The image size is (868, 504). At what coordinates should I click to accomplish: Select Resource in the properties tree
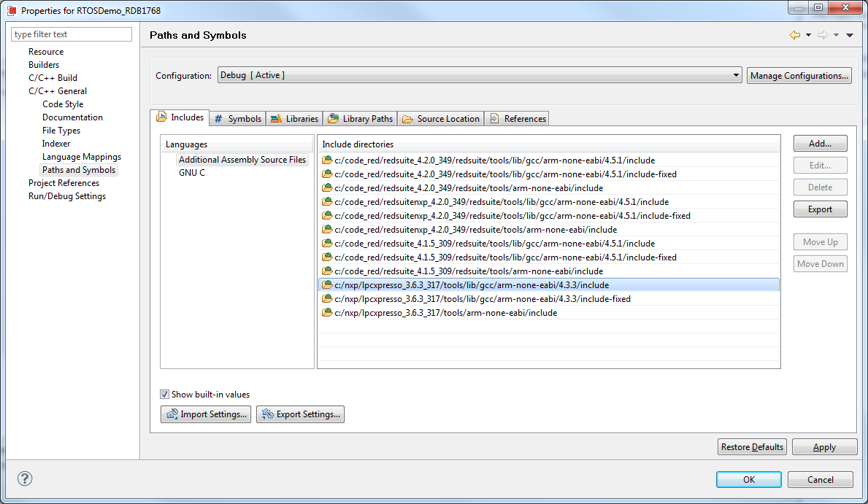(46, 52)
